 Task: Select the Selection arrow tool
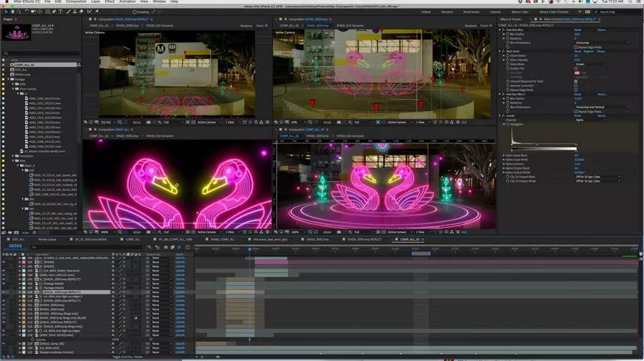pyautogui.click(x=6, y=12)
